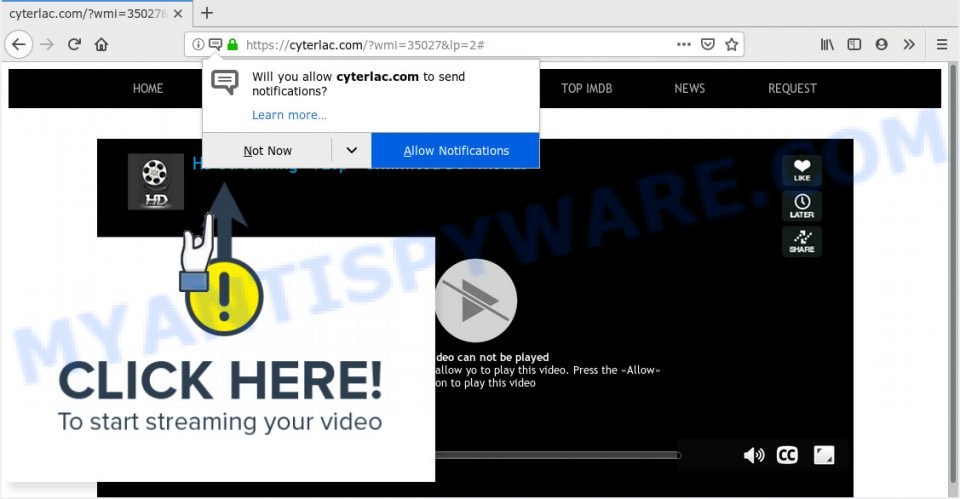Image resolution: width=960 pixels, height=499 pixels.
Task: Go back to the previous page
Action: 19,45
